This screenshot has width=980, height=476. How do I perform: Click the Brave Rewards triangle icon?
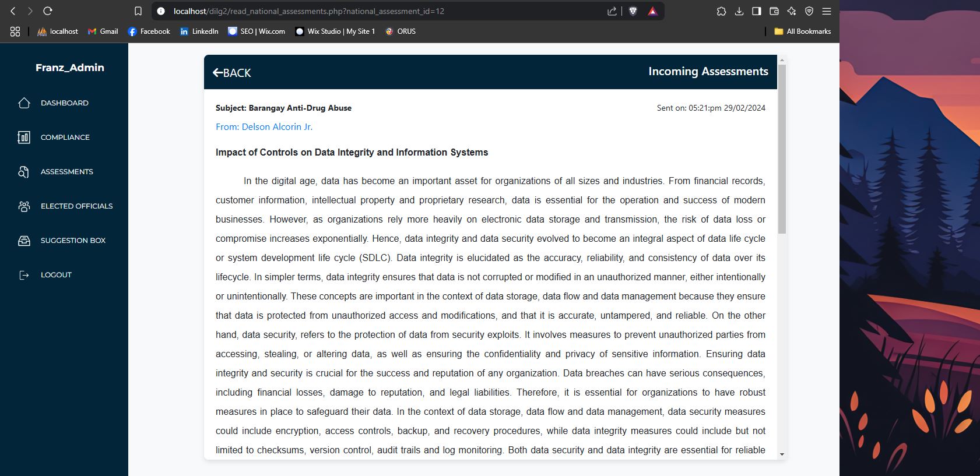click(652, 11)
